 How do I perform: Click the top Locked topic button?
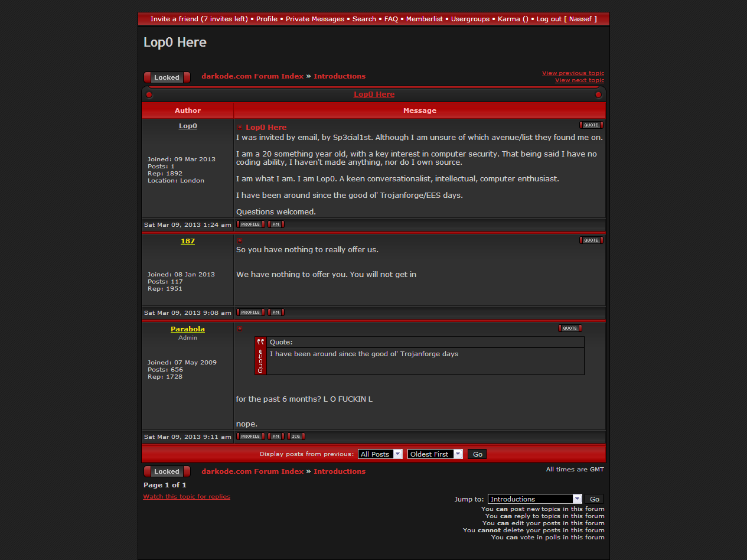click(x=167, y=77)
